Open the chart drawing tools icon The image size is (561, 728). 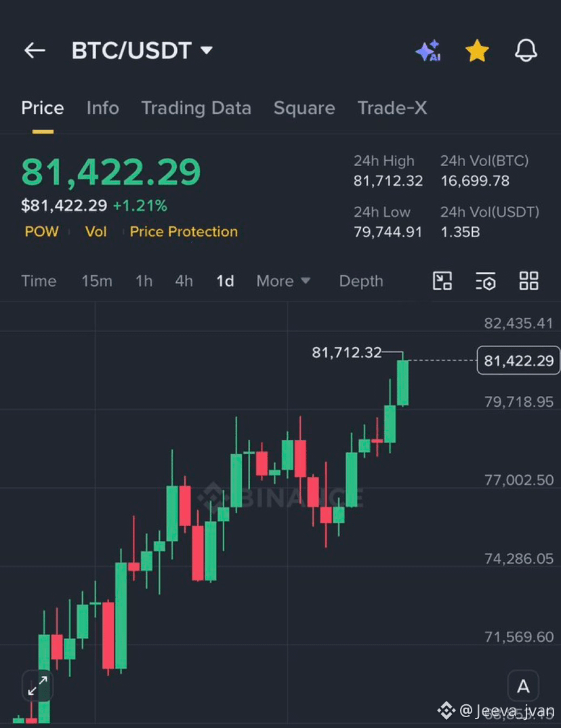442,281
